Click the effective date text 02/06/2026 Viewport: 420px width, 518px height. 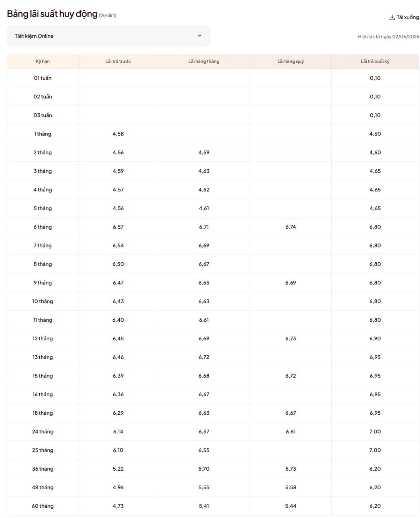click(x=405, y=37)
